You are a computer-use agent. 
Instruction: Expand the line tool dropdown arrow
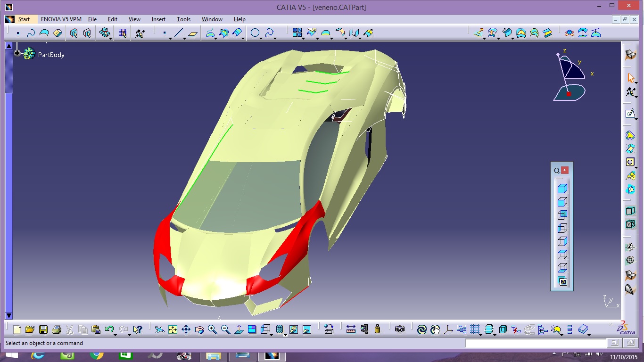click(x=184, y=38)
